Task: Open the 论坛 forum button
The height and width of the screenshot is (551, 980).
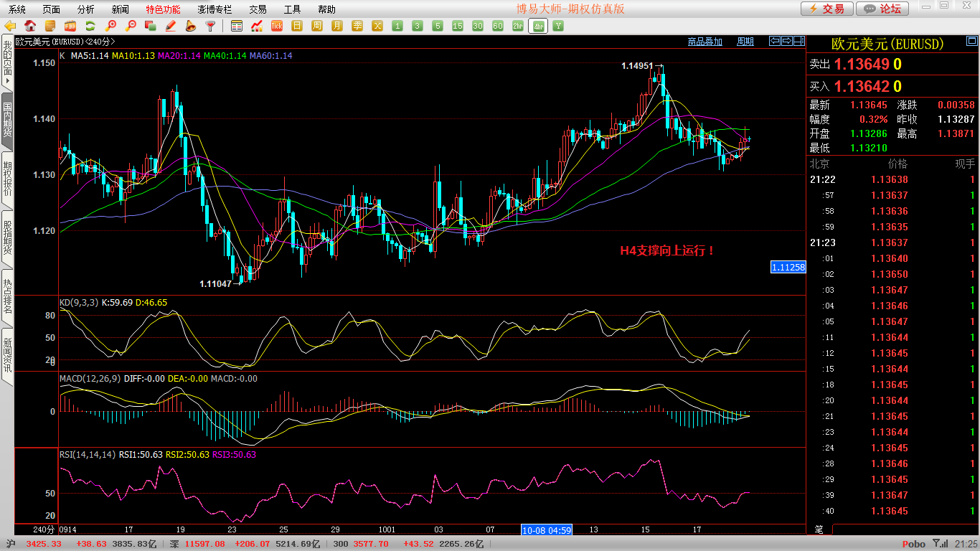Action: (x=882, y=9)
